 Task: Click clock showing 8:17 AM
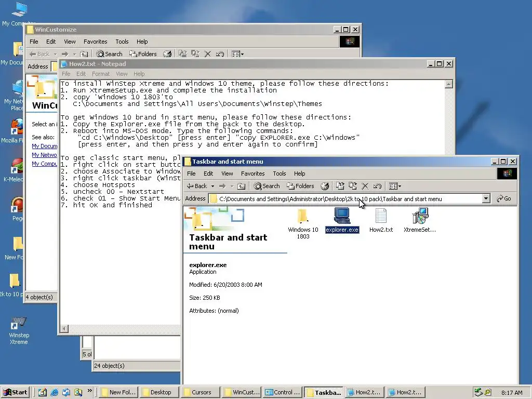click(x=512, y=393)
